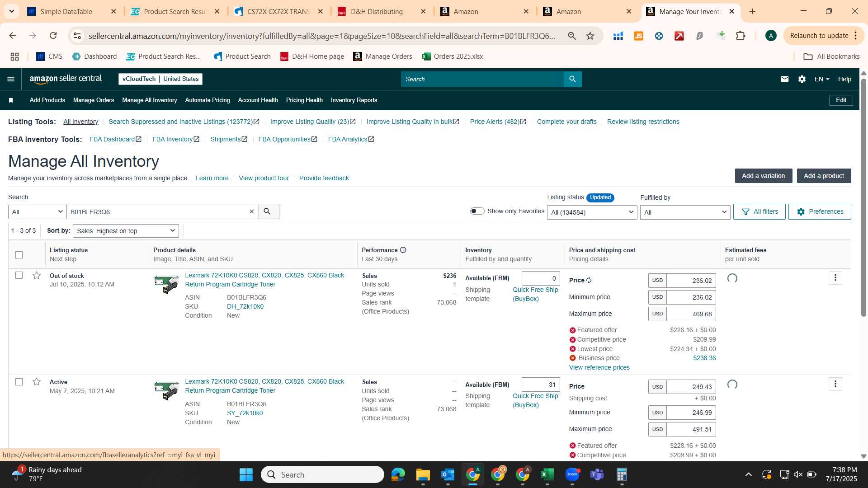Open Inventory Reports in the nav bar
The width and height of the screenshot is (868, 488).
pos(354,100)
